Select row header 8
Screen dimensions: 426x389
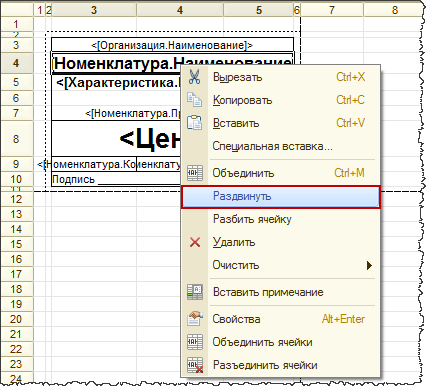click(x=17, y=139)
